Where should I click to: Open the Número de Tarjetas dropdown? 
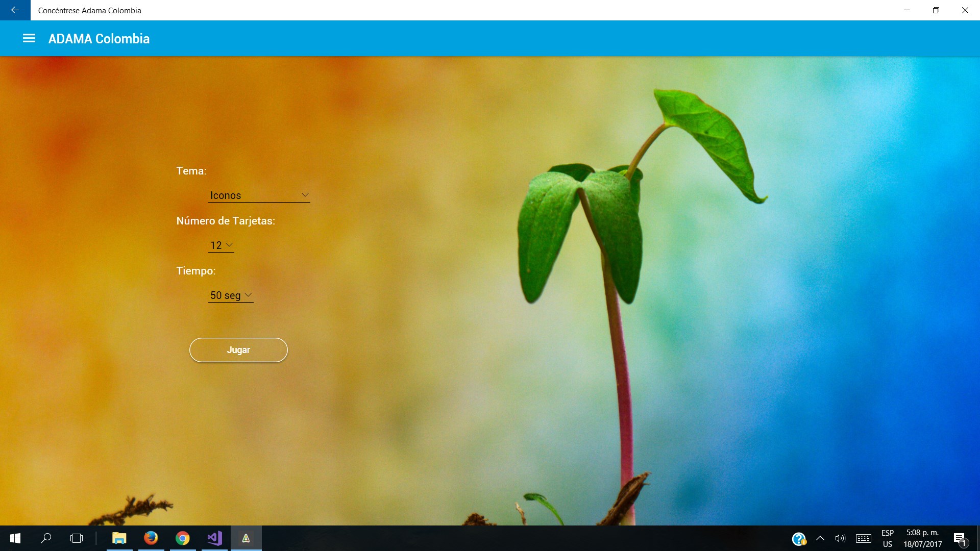[x=221, y=245]
